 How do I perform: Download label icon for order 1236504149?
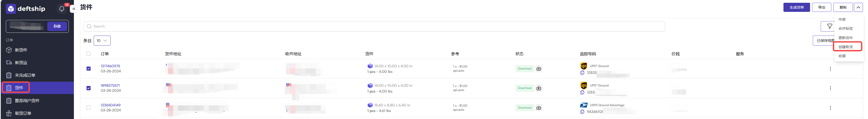point(539,108)
